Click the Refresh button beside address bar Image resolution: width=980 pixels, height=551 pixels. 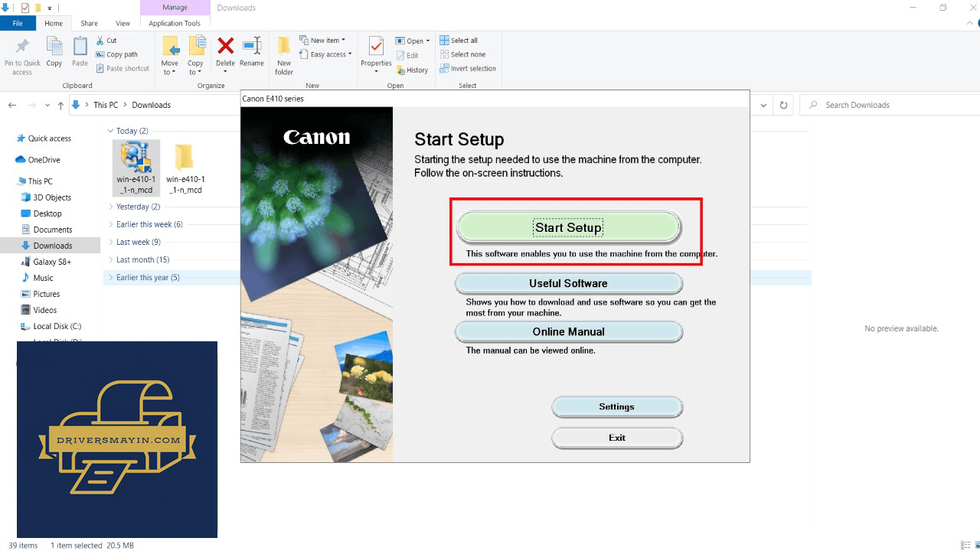point(783,106)
